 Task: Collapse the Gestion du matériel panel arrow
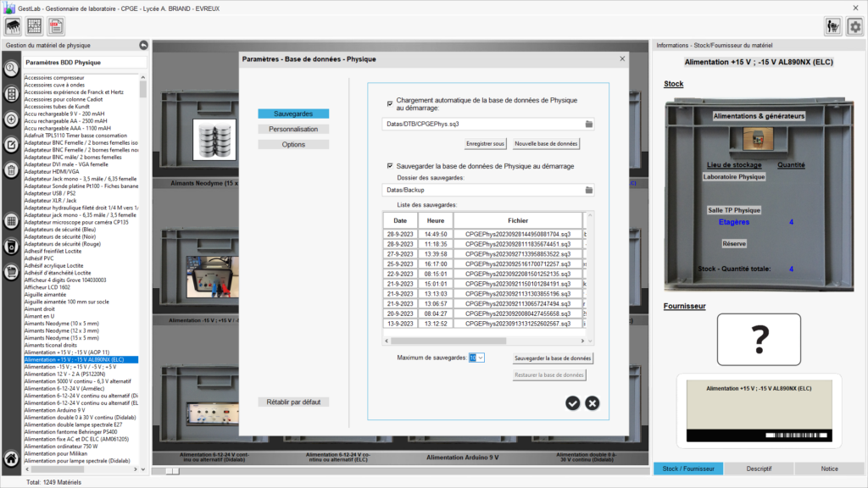(143, 45)
